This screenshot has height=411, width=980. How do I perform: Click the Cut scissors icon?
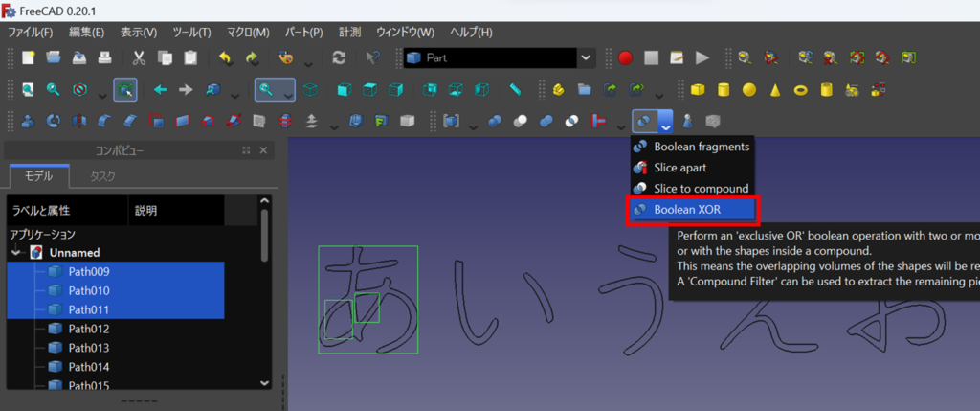click(x=139, y=58)
